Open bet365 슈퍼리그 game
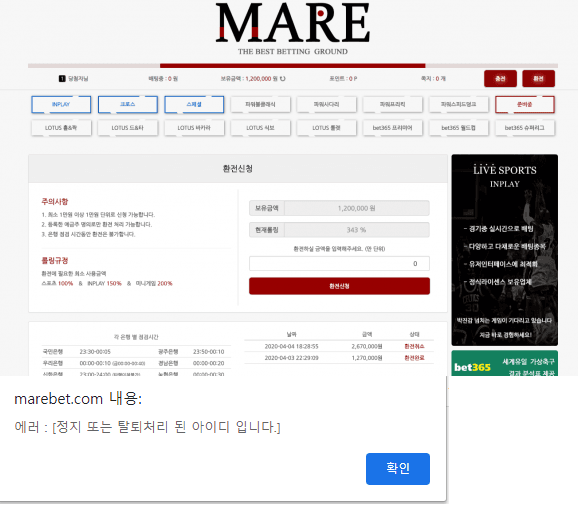 [525, 128]
